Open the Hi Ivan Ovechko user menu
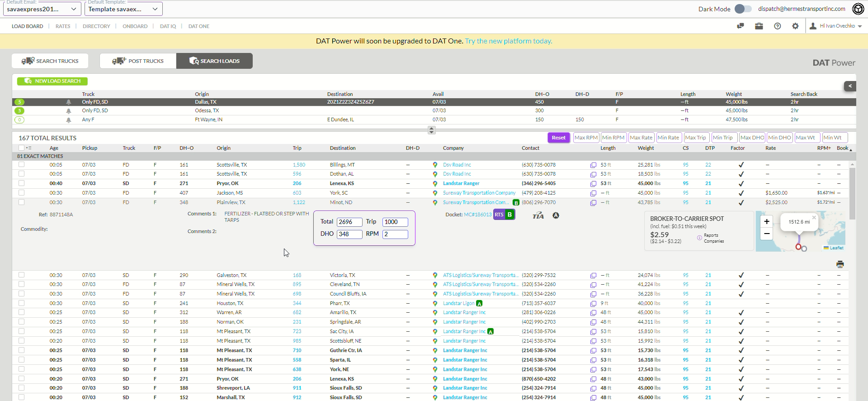This screenshot has width=868, height=401. (836, 26)
